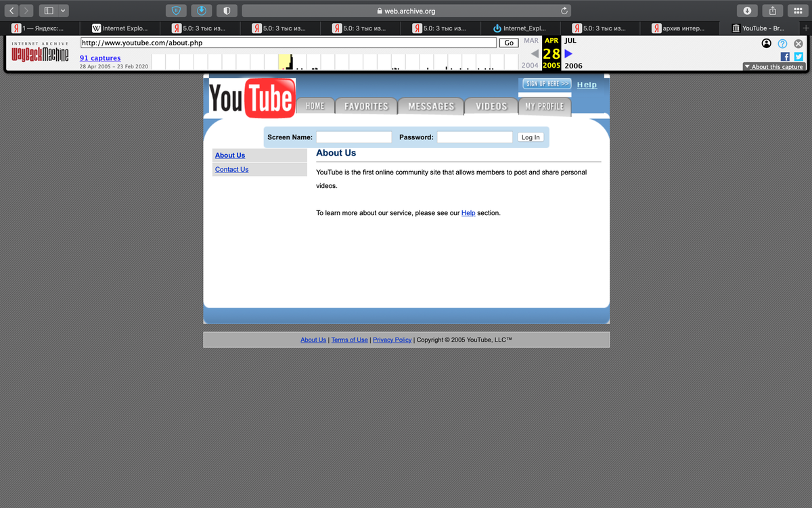Follow the 'Help' link in paragraph

coord(468,213)
